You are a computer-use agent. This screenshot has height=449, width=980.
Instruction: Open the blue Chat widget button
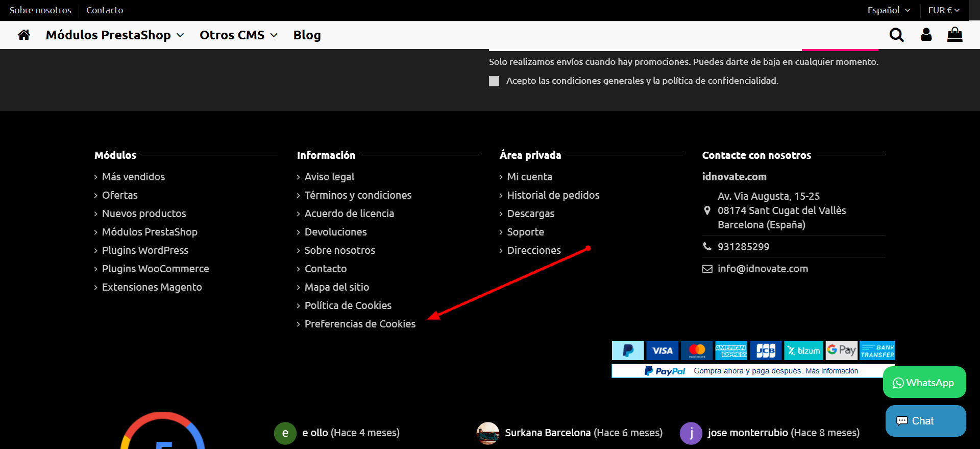coord(925,421)
